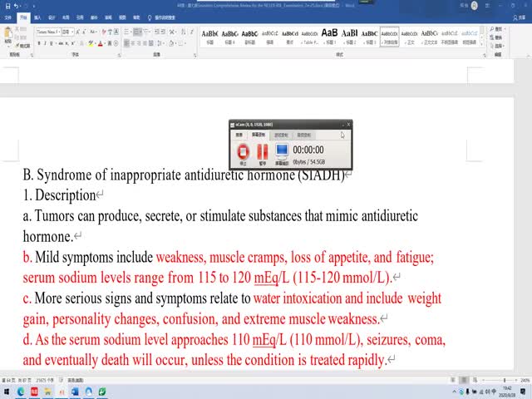
Task: Toggle Underline formatting
Action: coord(53,44)
